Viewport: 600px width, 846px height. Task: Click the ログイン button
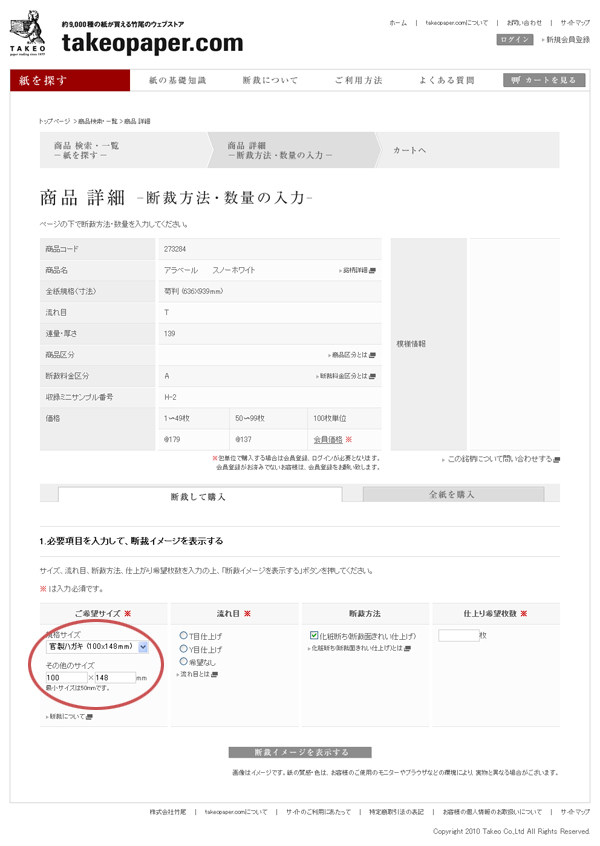tap(514, 39)
